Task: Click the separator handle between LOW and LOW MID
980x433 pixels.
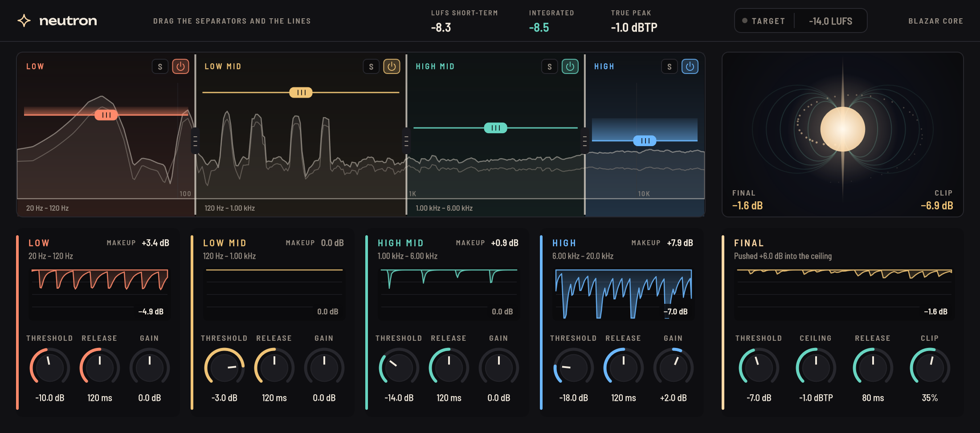Action: (195, 141)
